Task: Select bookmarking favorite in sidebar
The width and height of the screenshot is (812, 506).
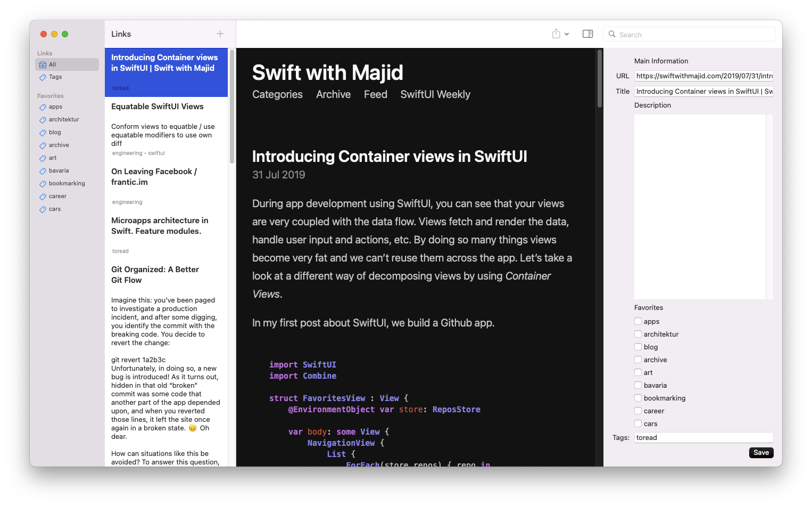Action: tap(67, 184)
